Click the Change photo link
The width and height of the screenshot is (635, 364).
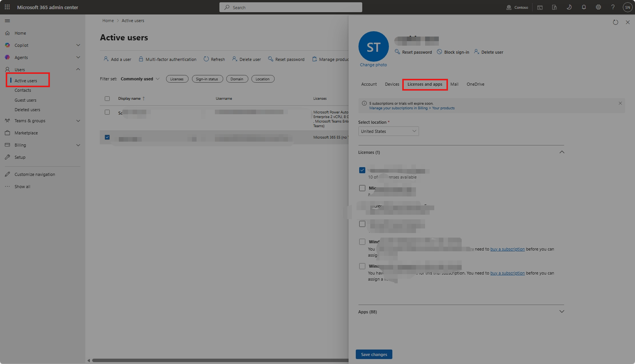coord(374,65)
